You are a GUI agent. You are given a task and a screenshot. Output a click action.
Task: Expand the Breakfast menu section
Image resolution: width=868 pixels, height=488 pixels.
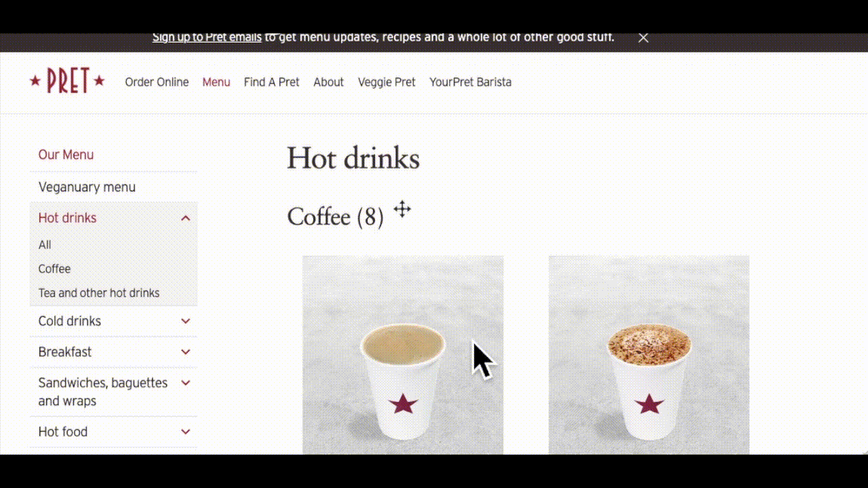(x=186, y=352)
